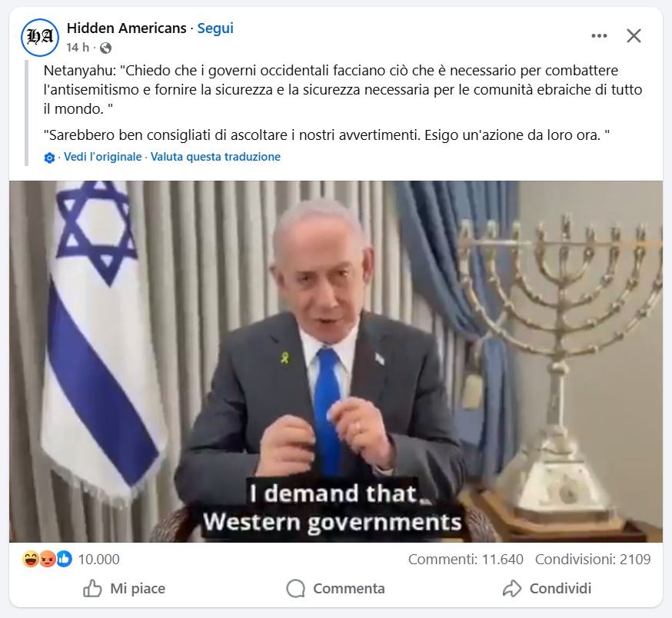
Task: Click Valuta questa traduzione link
Action: (x=215, y=157)
